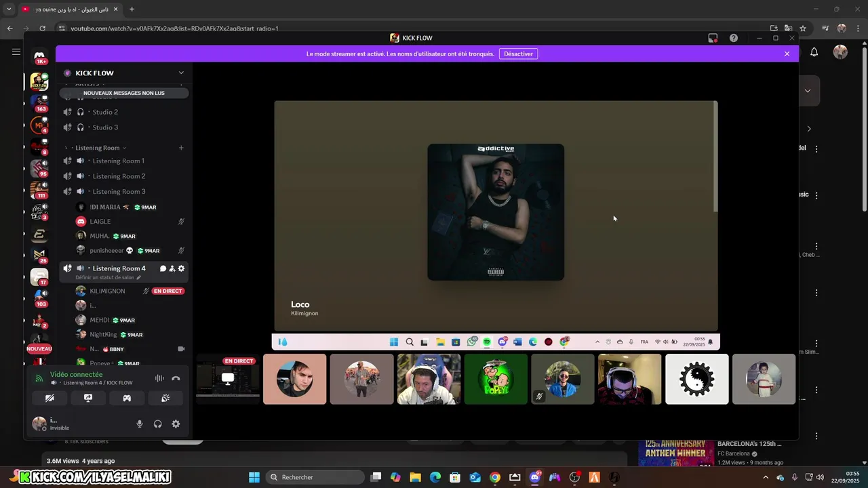Open server with 111 notification badge
868x488 pixels.
39,190
